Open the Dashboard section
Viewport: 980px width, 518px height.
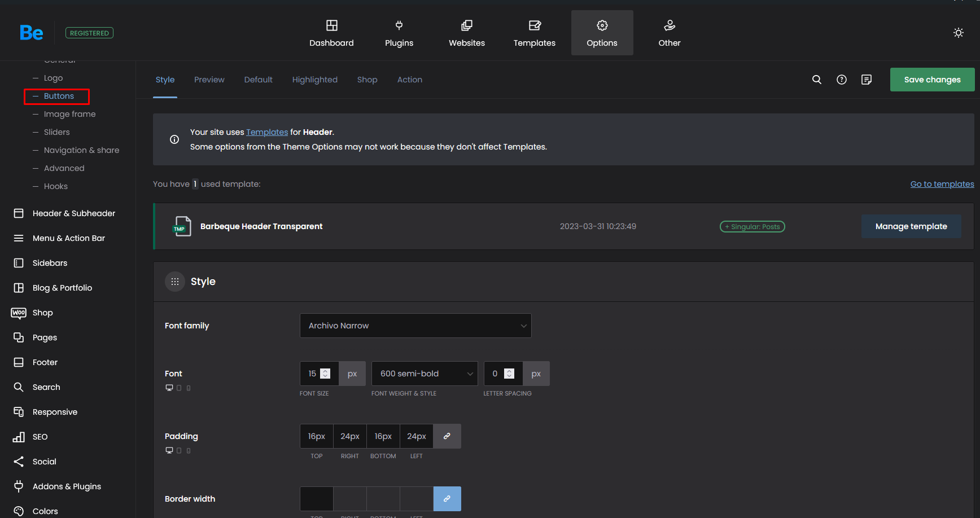coord(331,33)
